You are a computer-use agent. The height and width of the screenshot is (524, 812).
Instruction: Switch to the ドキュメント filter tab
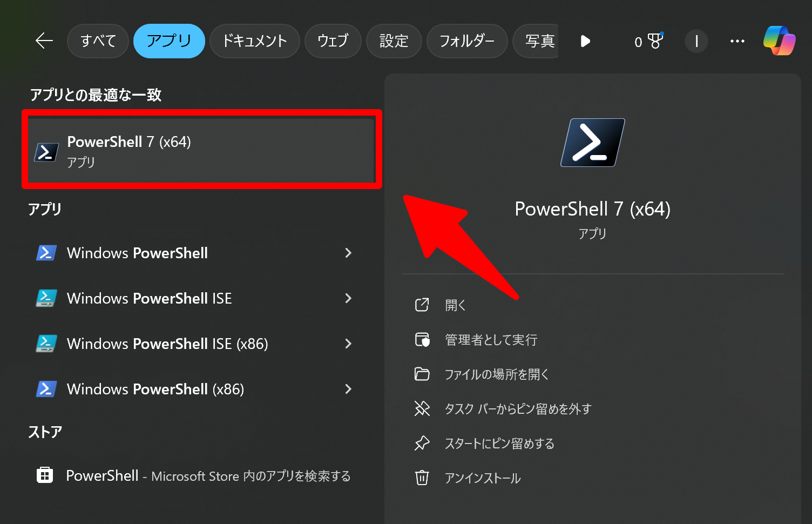coord(254,41)
